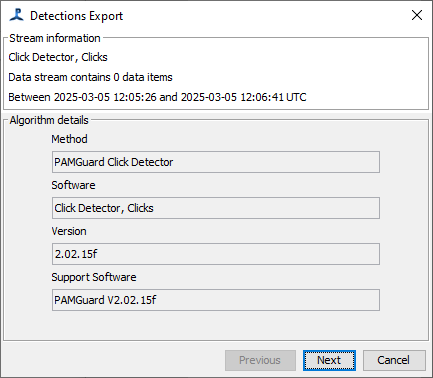433x378 pixels.
Task: Click the Version field showing 2.02.15f
Action: 216,254
